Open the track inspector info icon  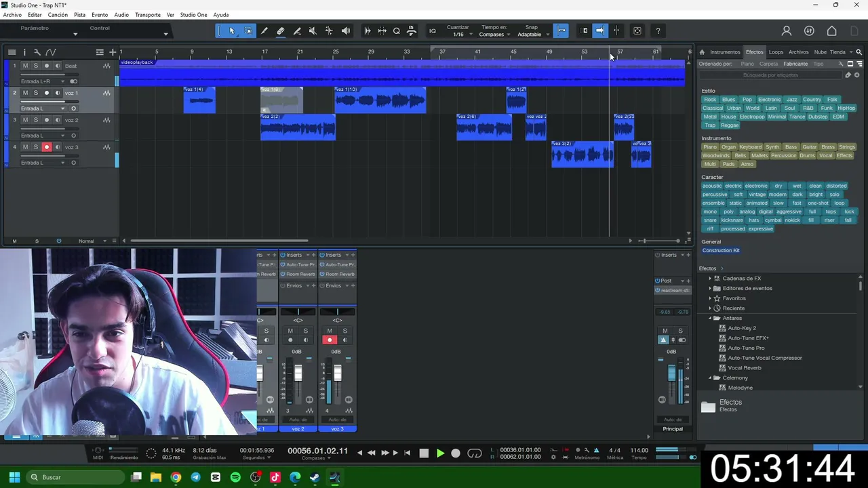pos(24,52)
